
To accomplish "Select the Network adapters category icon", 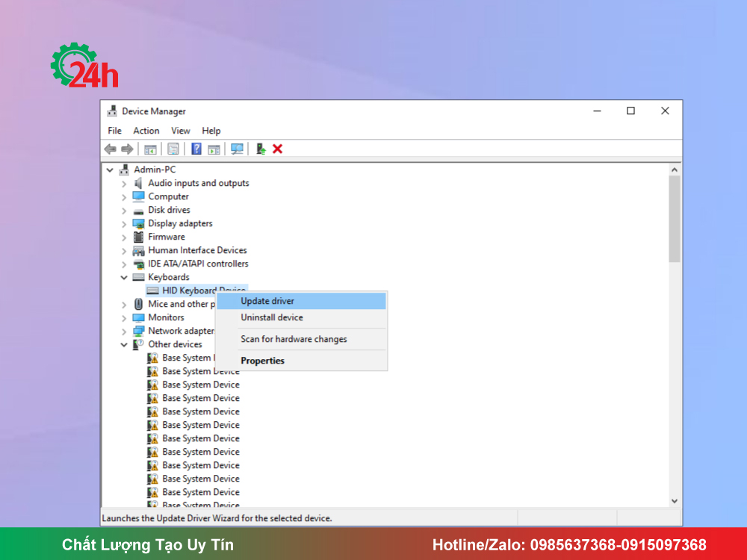I will point(138,331).
